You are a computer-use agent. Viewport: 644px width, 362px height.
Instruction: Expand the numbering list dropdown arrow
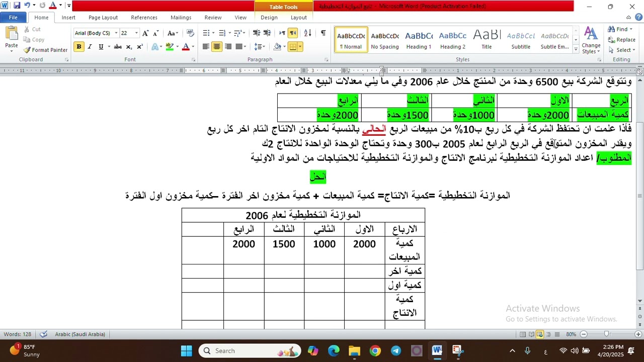click(x=230, y=33)
